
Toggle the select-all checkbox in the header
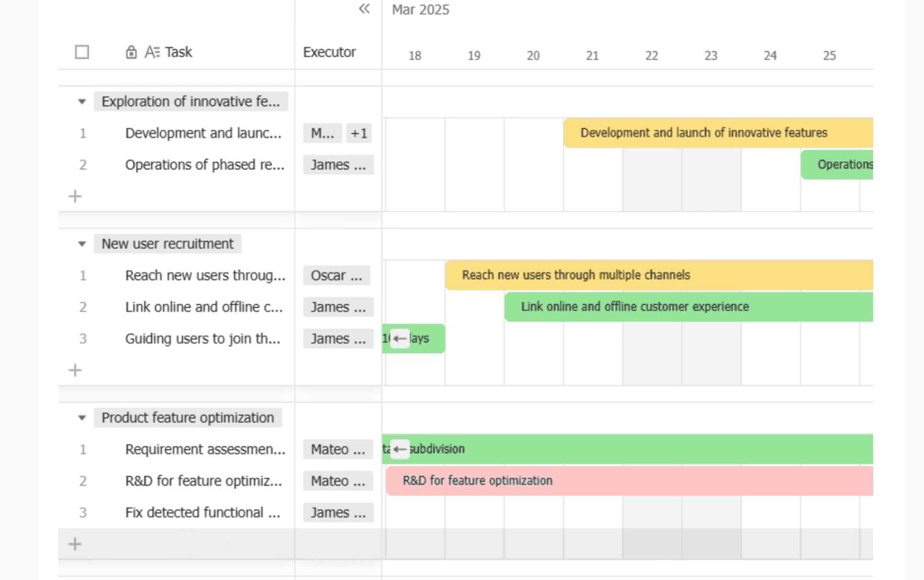[82, 51]
